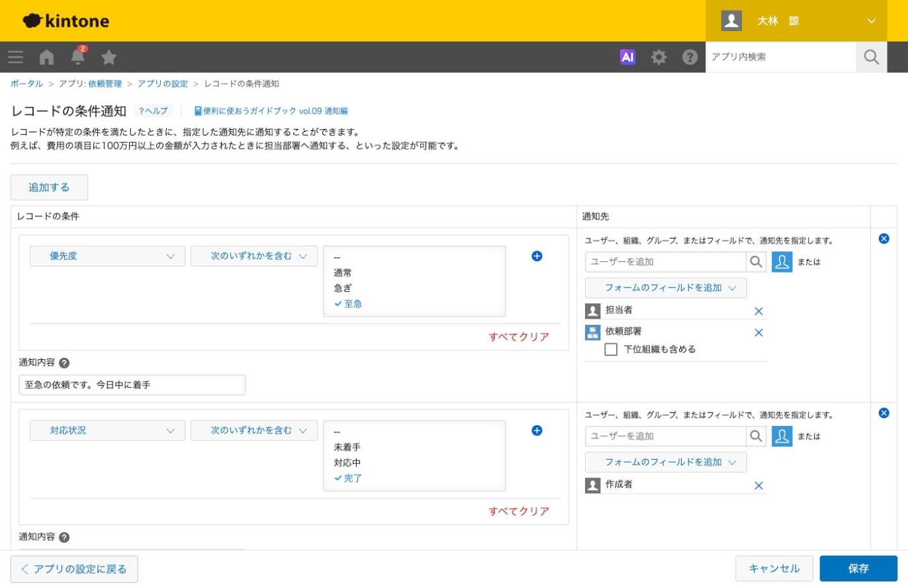
Task: Click the 保存 button
Action: tap(858, 569)
